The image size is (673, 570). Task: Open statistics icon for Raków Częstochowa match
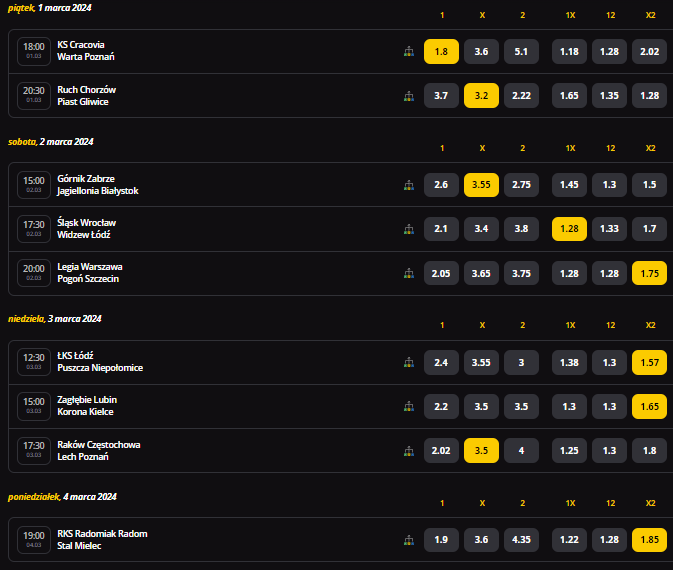[409, 451]
